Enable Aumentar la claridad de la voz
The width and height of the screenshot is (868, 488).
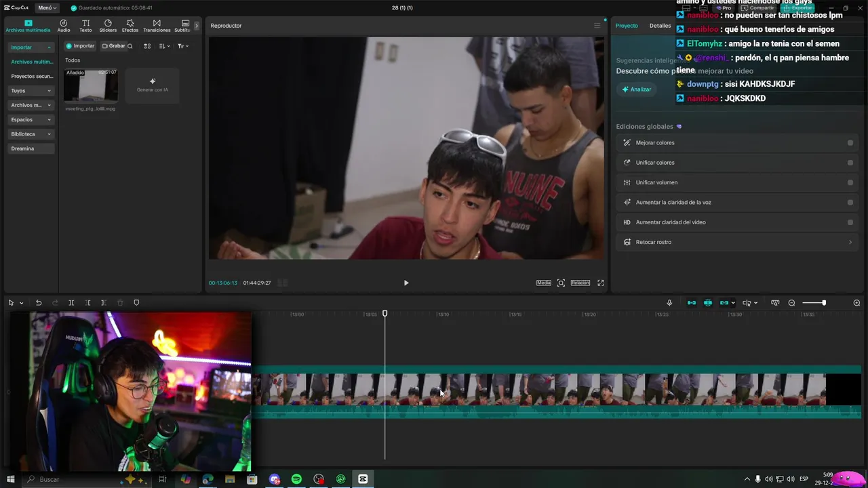850,202
